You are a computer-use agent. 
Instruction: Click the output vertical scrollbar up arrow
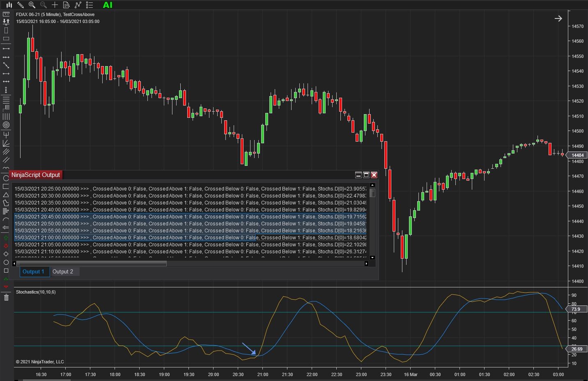pos(372,185)
